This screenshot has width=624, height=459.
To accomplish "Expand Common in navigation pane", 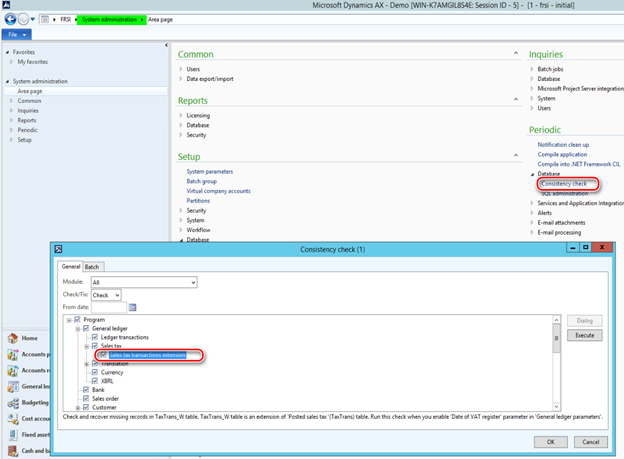I will click(12, 101).
